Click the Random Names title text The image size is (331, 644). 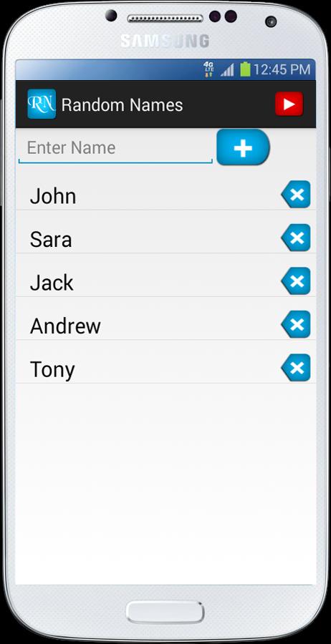tap(122, 104)
